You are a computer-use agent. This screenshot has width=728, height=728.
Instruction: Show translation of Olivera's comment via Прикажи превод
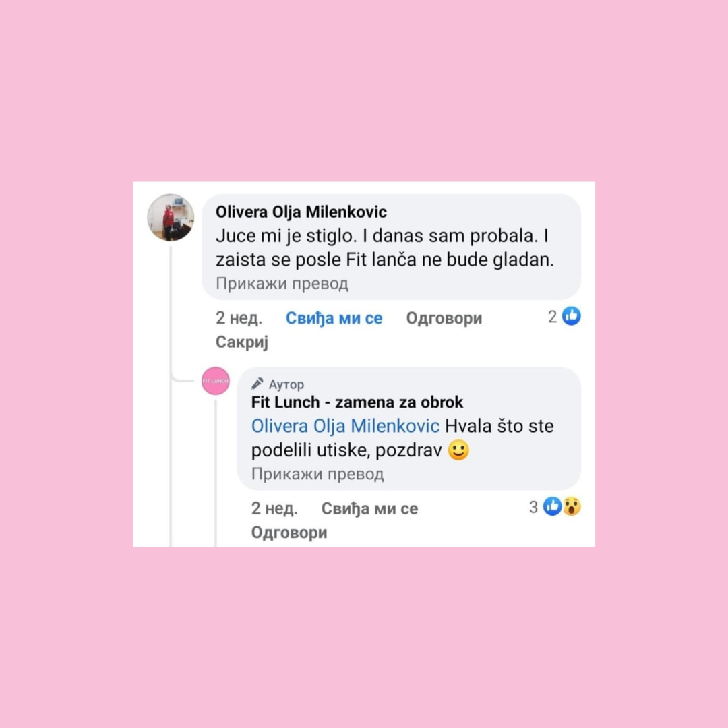click(282, 283)
